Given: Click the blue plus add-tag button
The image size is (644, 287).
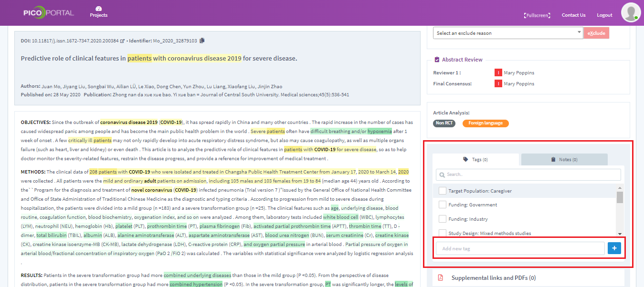Looking at the screenshot, I should (614, 248).
